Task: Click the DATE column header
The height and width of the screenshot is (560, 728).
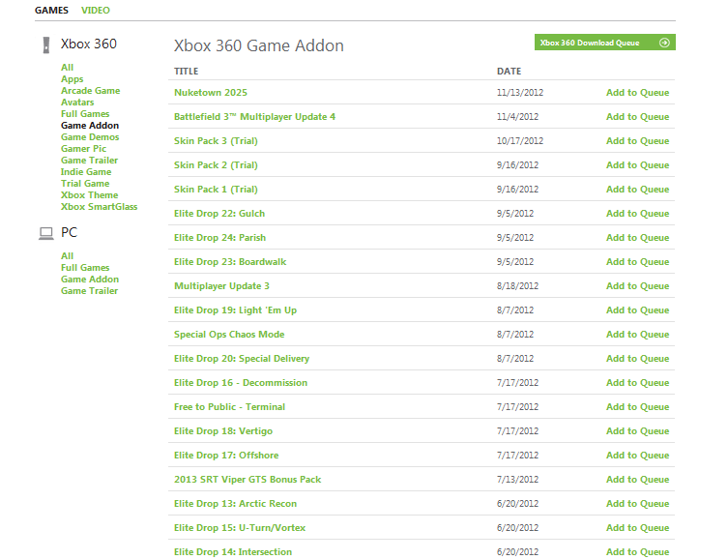Action: [x=509, y=71]
